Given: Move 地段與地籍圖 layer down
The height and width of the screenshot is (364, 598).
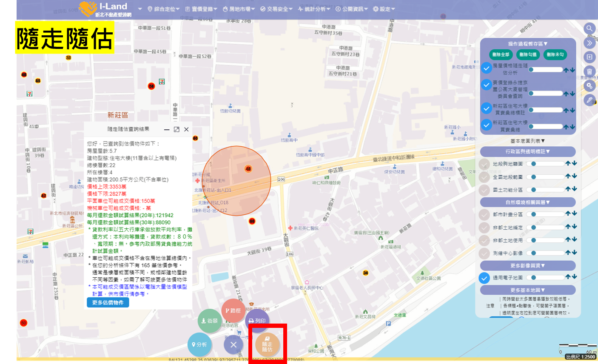Looking at the screenshot, I should 574,163.
